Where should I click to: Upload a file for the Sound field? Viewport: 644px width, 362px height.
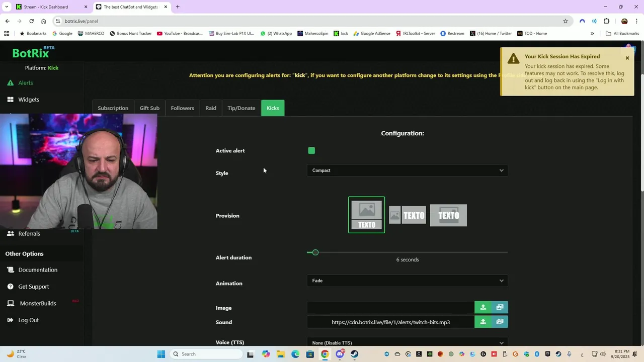pyautogui.click(x=483, y=322)
